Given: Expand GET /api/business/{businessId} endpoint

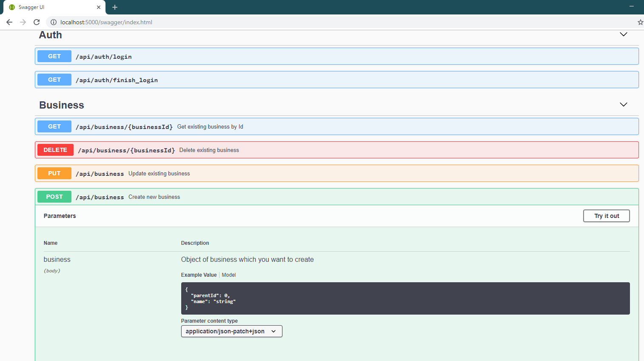Looking at the screenshot, I should coord(337,126).
